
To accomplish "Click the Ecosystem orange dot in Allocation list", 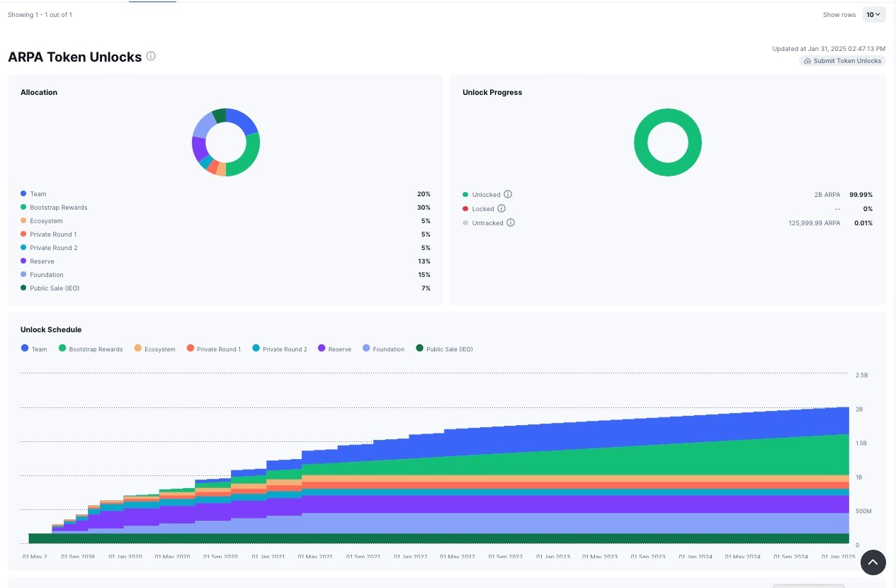I will 23,220.
